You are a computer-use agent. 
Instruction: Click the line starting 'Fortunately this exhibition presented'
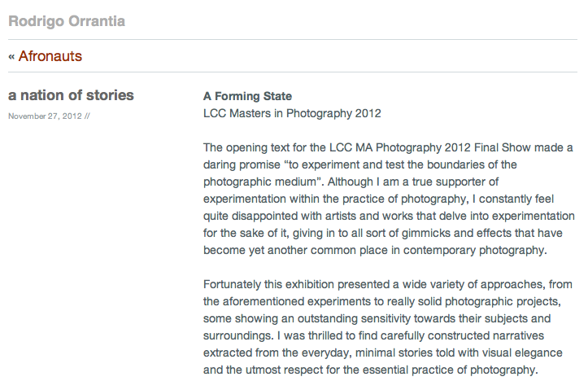point(388,284)
